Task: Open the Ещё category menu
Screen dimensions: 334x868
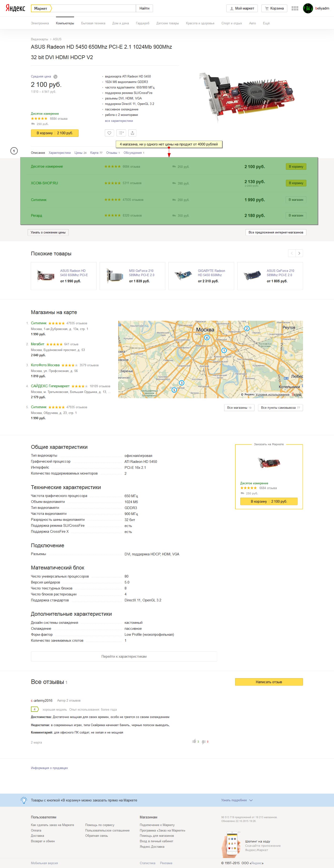Action: pyautogui.click(x=266, y=23)
